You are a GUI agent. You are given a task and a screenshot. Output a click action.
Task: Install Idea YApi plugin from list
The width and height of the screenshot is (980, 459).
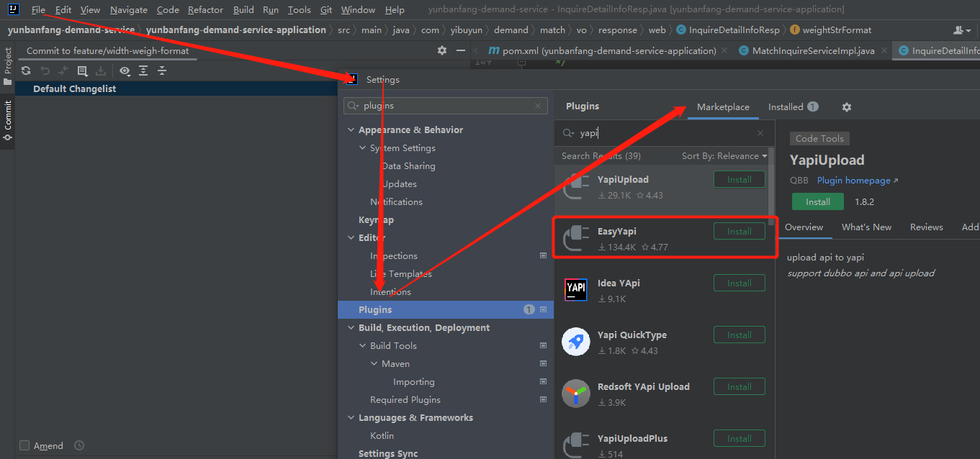[x=739, y=283]
